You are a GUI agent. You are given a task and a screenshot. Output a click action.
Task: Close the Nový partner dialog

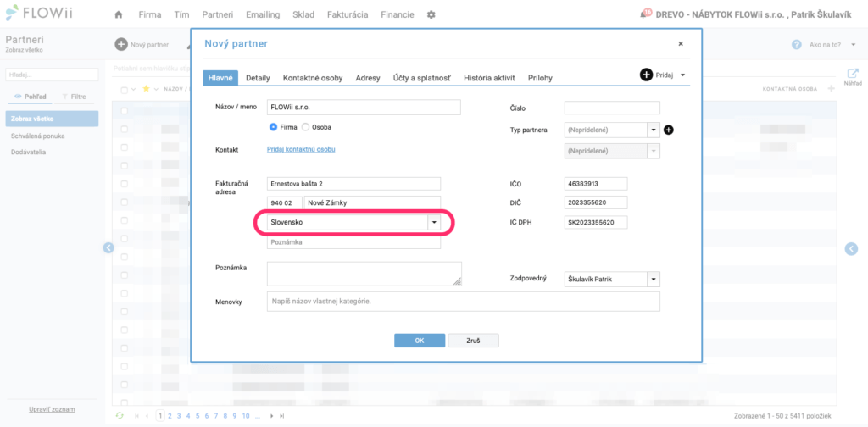(681, 44)
